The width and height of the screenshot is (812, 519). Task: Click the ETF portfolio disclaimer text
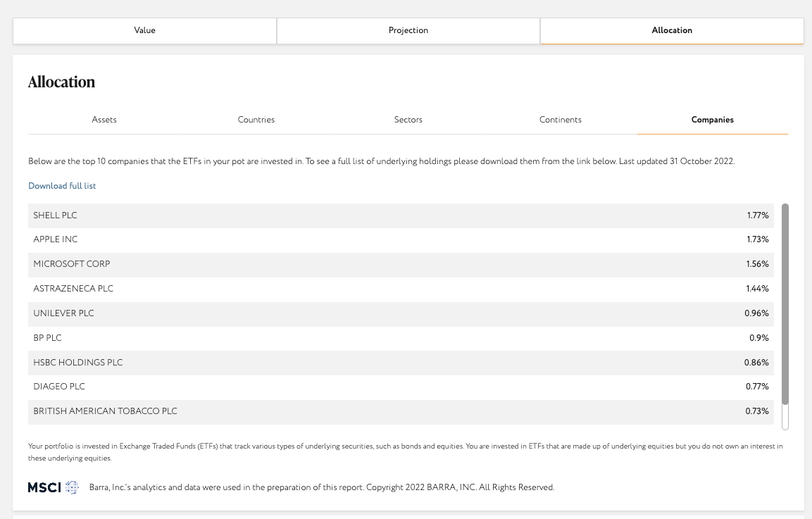pyautogui.click(x=406, y=452)
